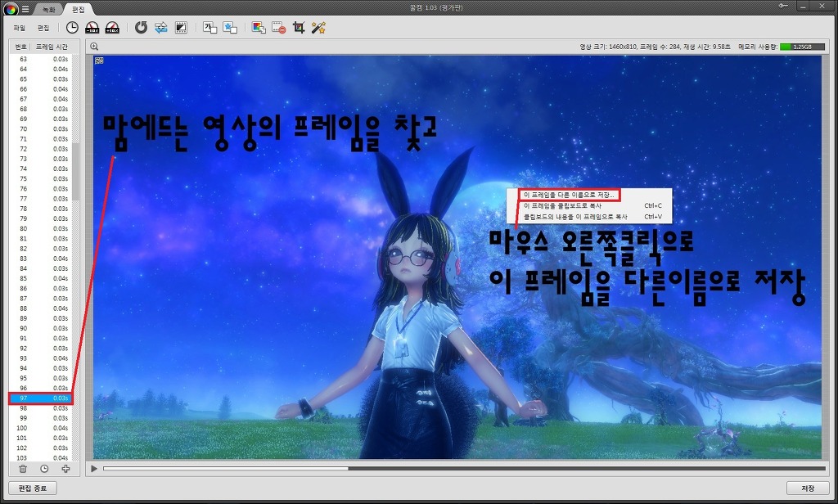Click the fade transition film icon
The width and height of the screenshot is (838, 504).
(181, 28)
